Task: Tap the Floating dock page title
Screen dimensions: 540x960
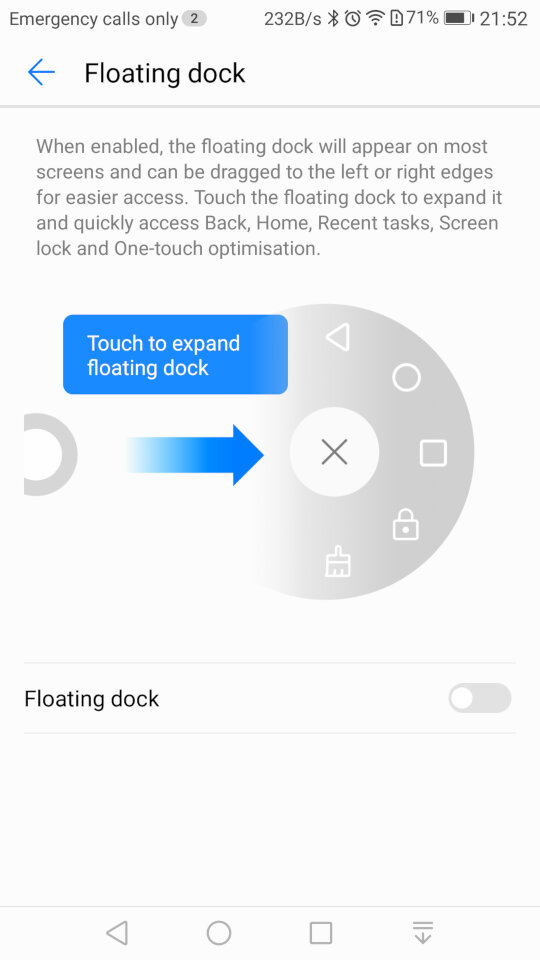Action: pyautogui.click(x=165, y=73)
